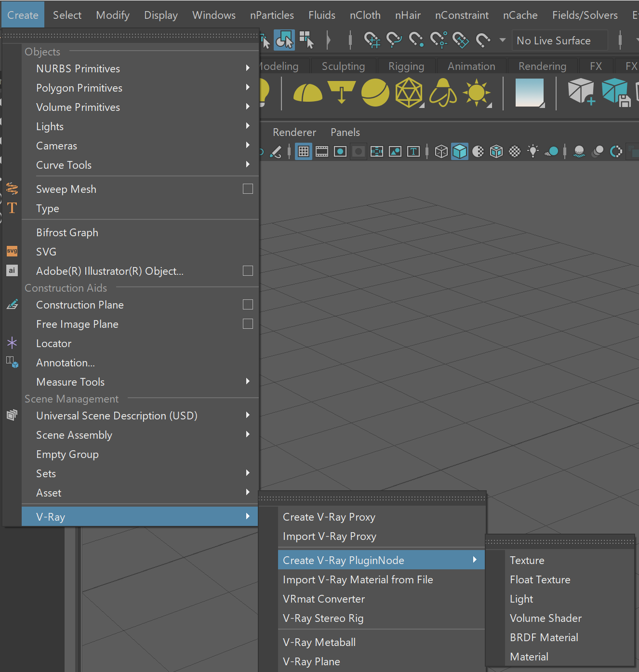Choose Create V-Ray Proxy

click(381, 517)
